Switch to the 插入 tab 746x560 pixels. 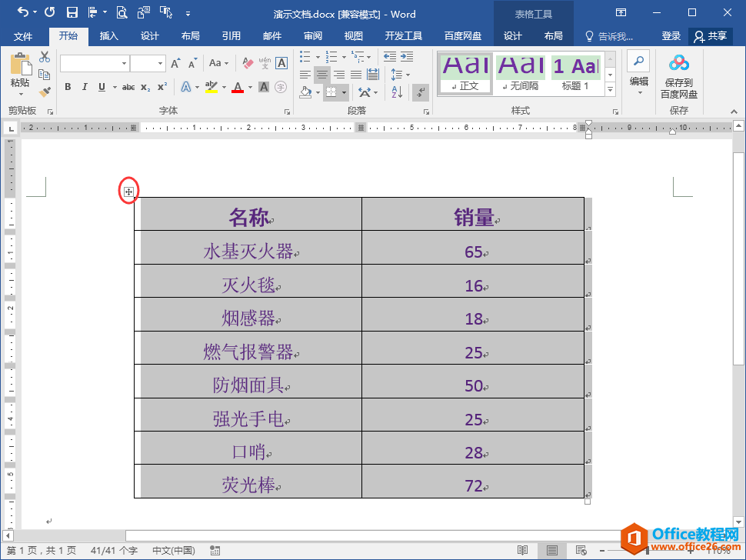click(x=109, y=36)
